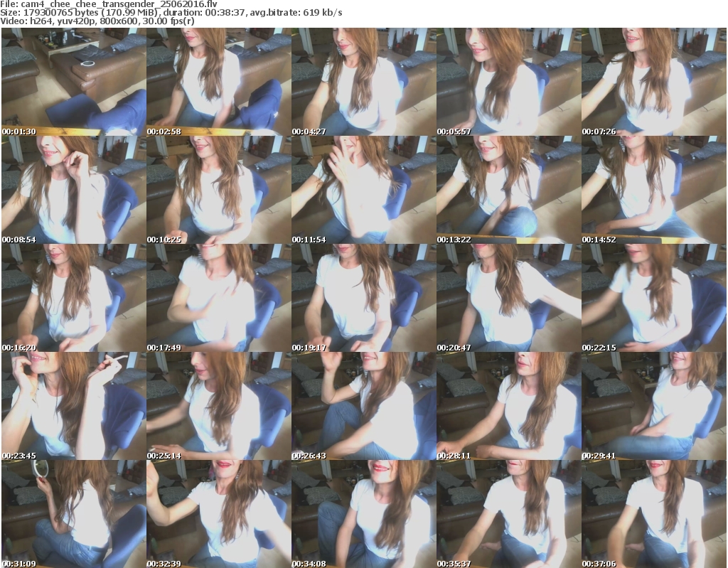This screenshot has height=568, width=728.
Task: Open the thumbnail with timestamp 00:05:57
Action: (509, 82)
